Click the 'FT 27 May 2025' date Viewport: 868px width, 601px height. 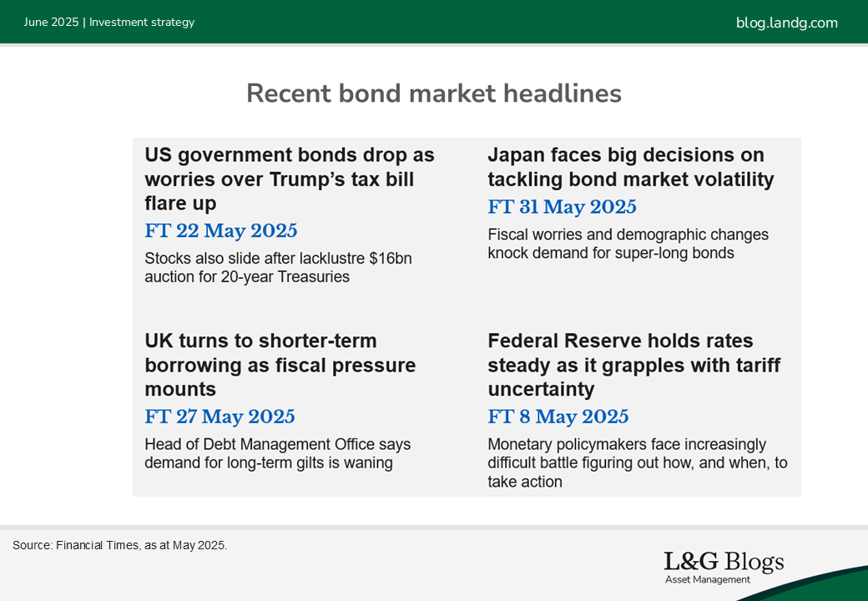tap(220, 417)
